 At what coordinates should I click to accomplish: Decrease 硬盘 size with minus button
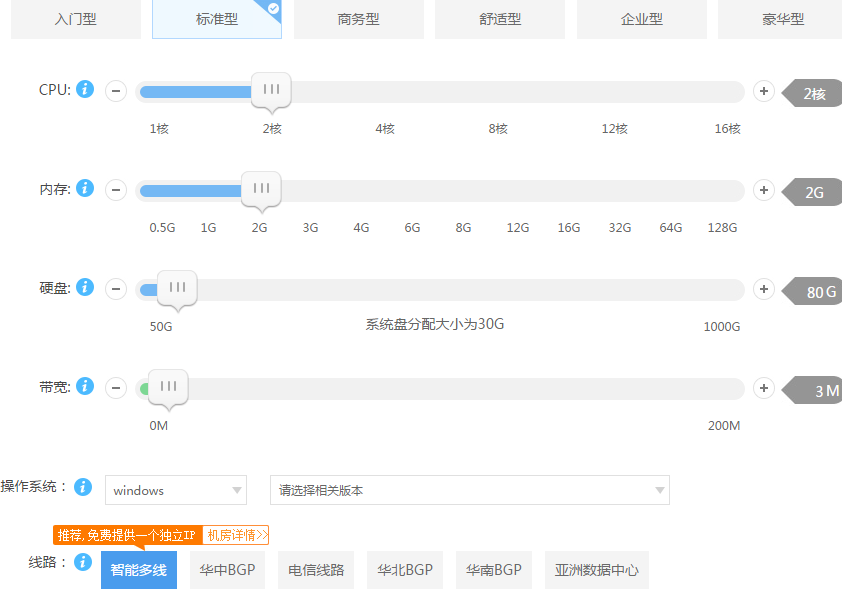tap(116, 289)
